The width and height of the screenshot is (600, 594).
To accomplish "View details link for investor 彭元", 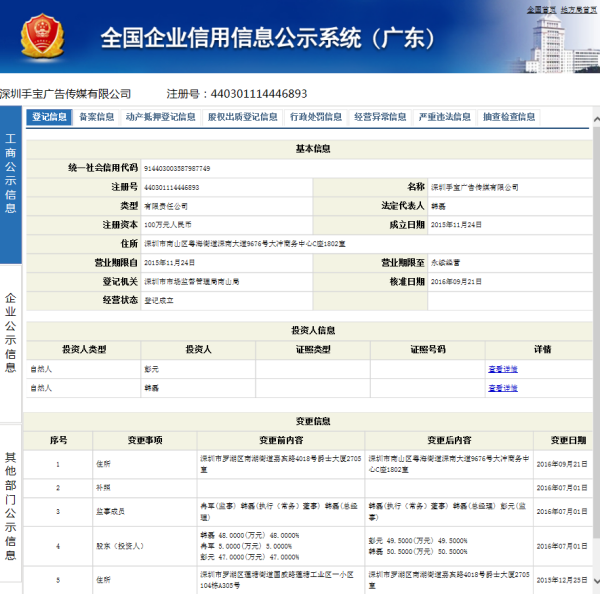I will pos(503,369).
